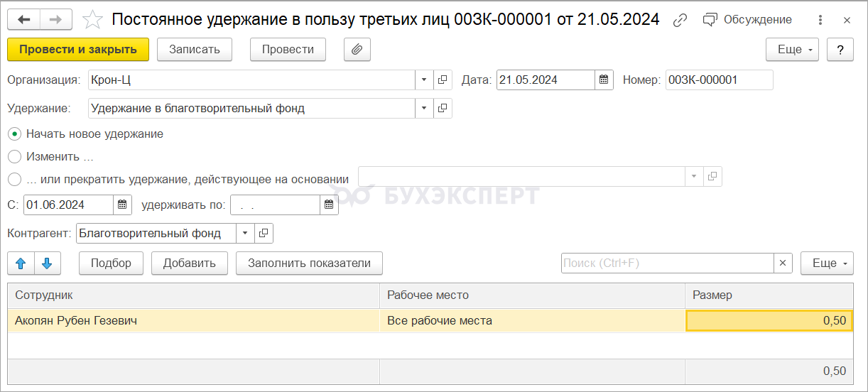The image size is (868, 392).
Task: Click the disabled основание document field
Action: click(x=521, y=176)
